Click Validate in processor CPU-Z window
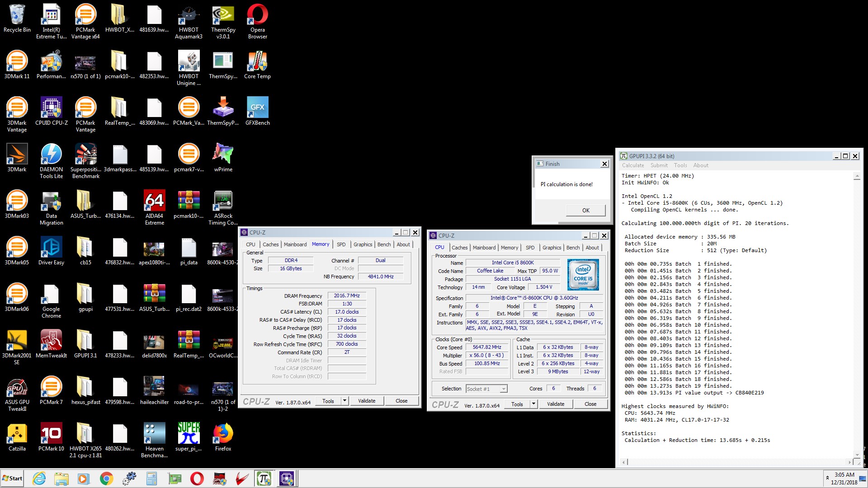 (556, 404)
